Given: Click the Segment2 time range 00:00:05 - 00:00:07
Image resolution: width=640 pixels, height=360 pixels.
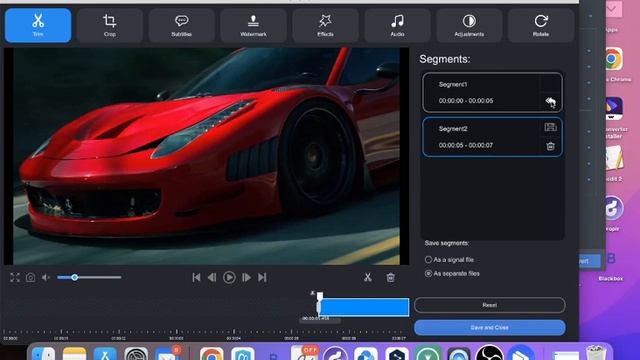Looking at the screenshot, I should tap(466, 145).
